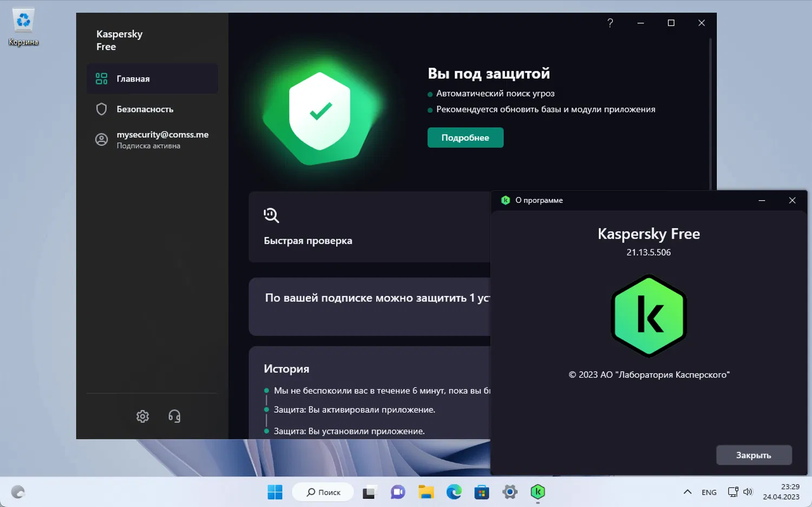This screenshot has height=507, width=812.
Task: Open Task View on the taskbar
Action: 369,492
